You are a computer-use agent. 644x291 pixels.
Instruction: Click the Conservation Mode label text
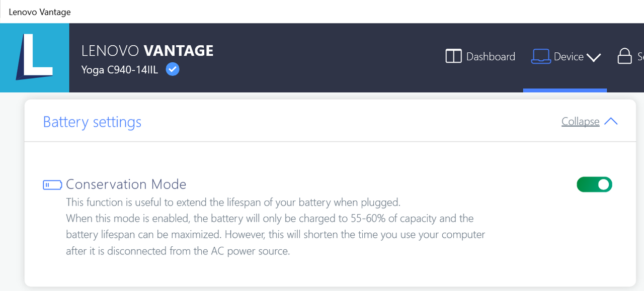pyautogui.click(x=126, y=184)
